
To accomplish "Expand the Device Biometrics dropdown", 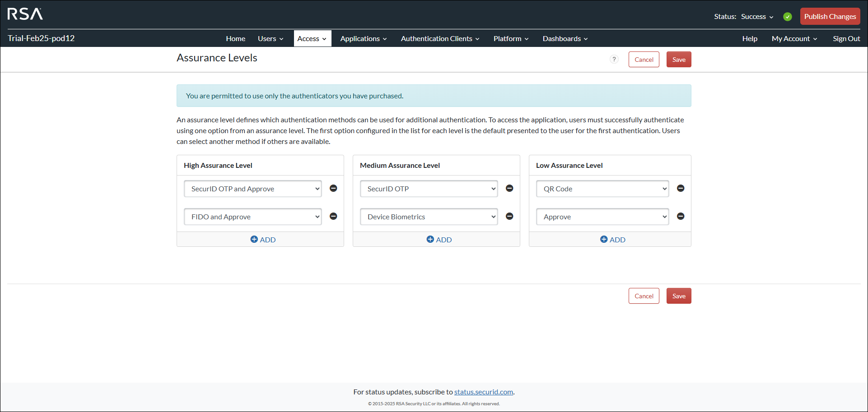I will 429,217.
